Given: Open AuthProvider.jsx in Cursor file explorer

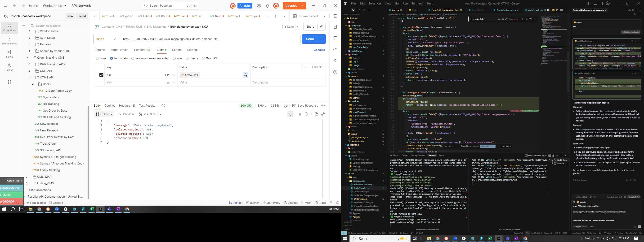Looking at the screenshot, I should click(362, 188).
